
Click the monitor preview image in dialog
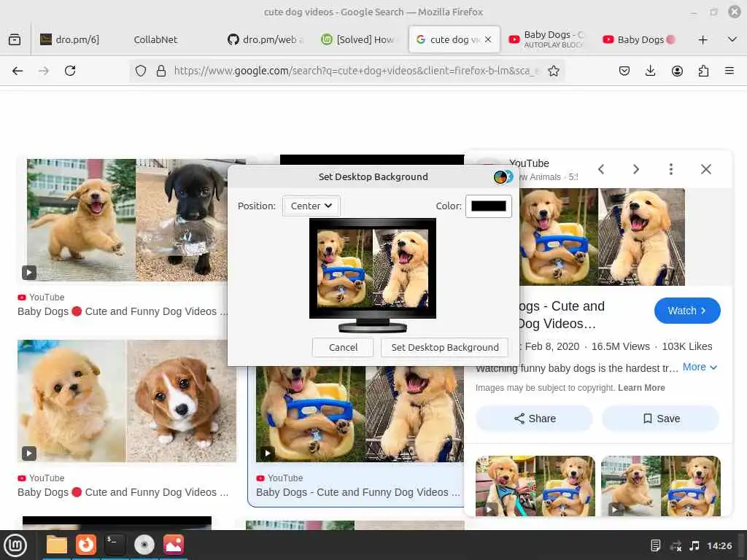click(373, 275)
